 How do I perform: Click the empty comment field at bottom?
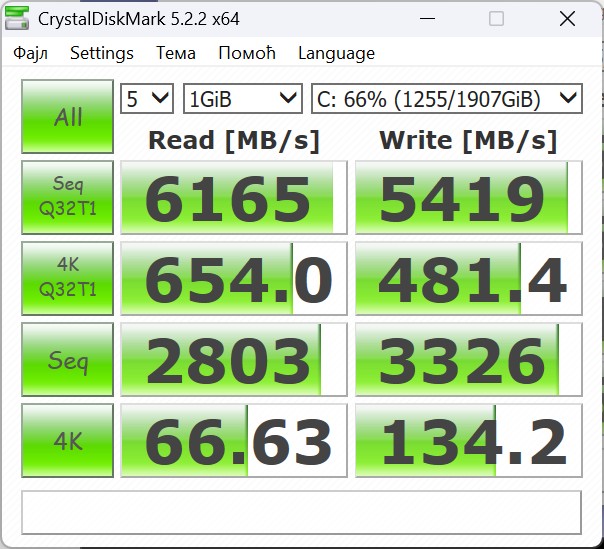301,512
